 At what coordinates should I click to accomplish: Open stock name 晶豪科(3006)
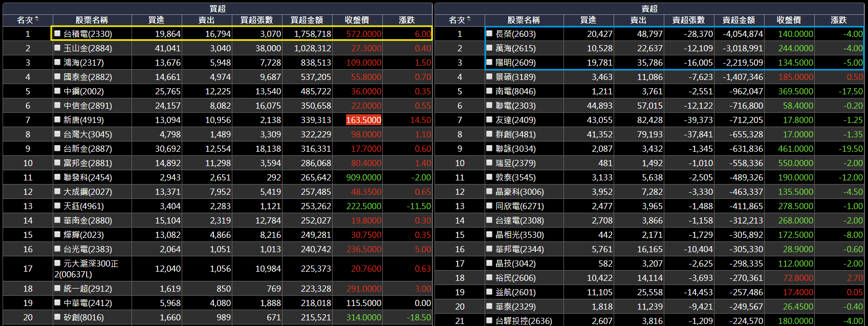point(519,192)
